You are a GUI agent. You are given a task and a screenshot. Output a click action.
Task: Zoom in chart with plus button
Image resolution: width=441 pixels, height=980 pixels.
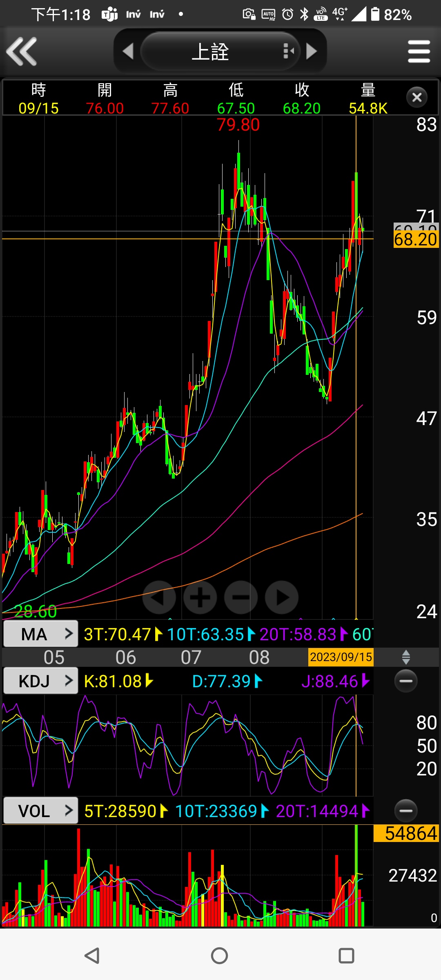tap(200, 597)
